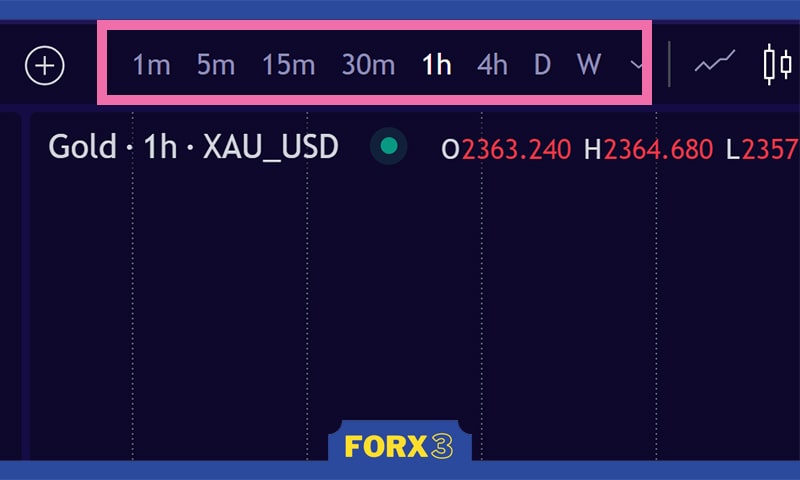The image size is (800, 480).
Task: Click the open price value 2363.240
Action: [516, 150]
